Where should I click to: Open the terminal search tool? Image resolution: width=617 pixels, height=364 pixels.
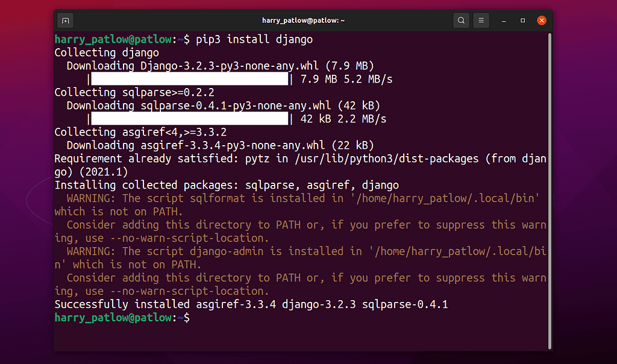point(461,20)
